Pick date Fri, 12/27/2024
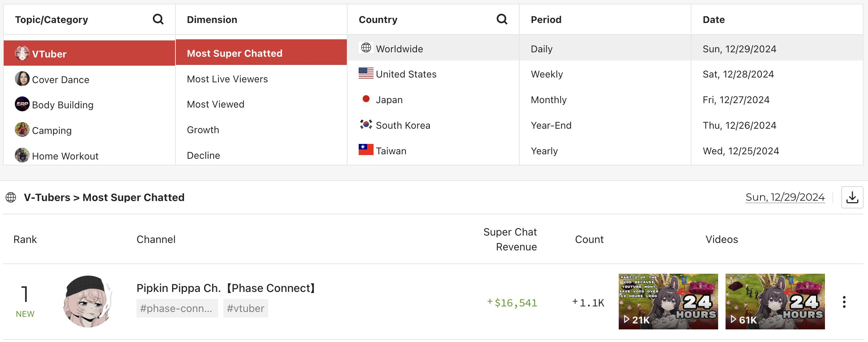The width and height of the screenshot is (868, 342). point(777,99)
